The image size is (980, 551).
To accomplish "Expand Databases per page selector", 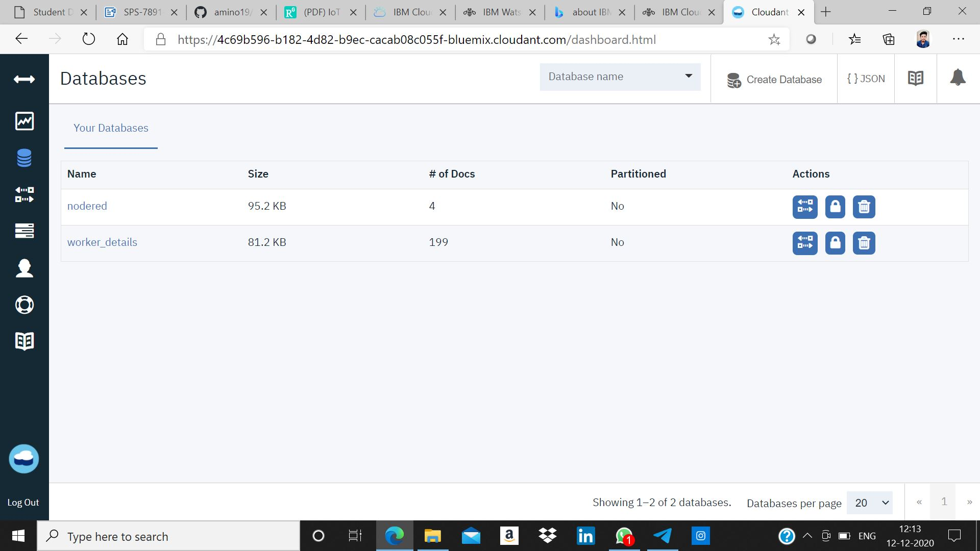I will pyautogui.click(x=869, y=503).
